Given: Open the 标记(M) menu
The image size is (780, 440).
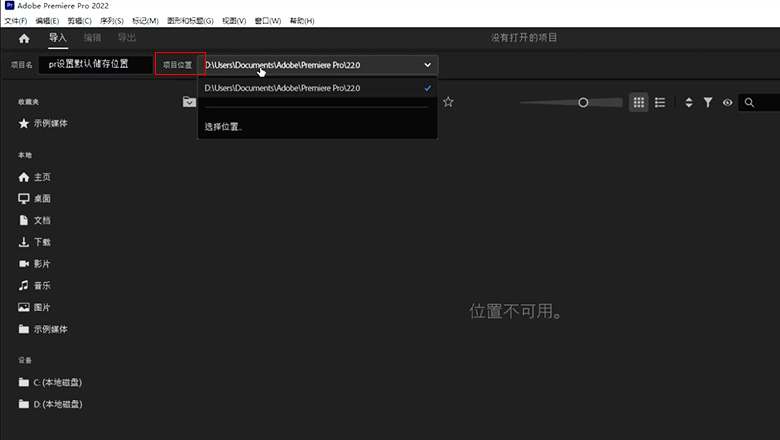Looking at the screenshot, I should pos(145,21).
